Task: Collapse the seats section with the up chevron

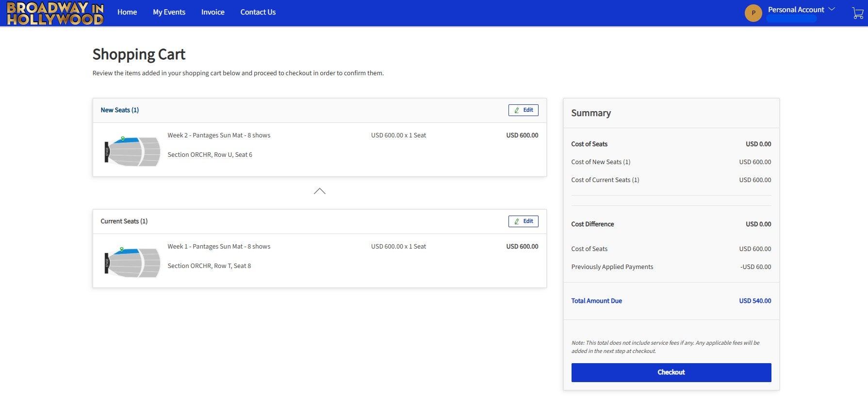Action: (319, 191)
